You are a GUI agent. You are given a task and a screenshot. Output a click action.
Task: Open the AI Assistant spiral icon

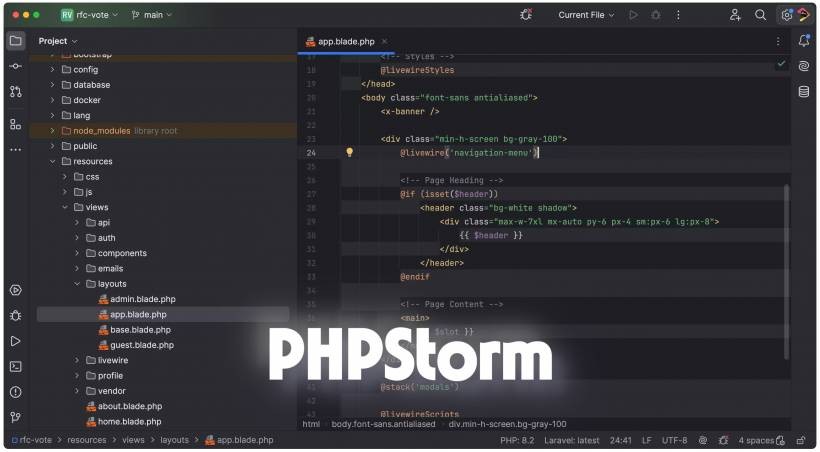(x=804, y=65)
